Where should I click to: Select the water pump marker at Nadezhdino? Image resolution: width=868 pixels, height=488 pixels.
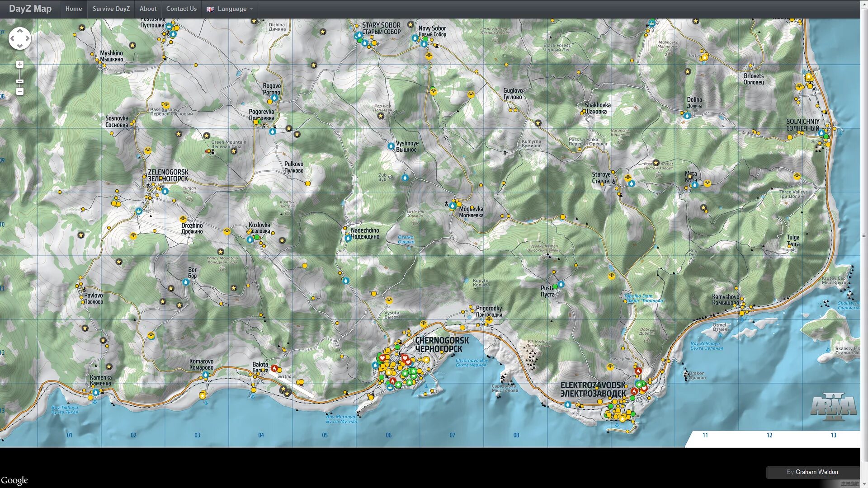pos(348,238)
